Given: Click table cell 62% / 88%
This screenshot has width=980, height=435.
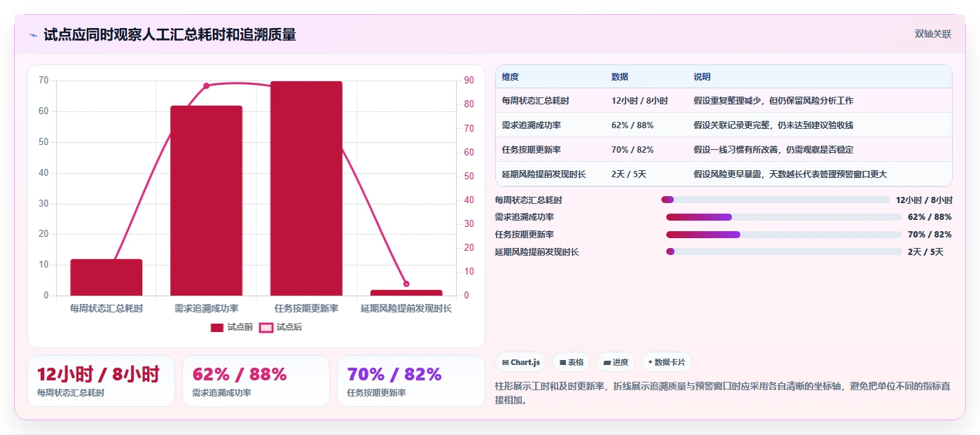Looking at the screenshot, I should click(x=632, y=125).
